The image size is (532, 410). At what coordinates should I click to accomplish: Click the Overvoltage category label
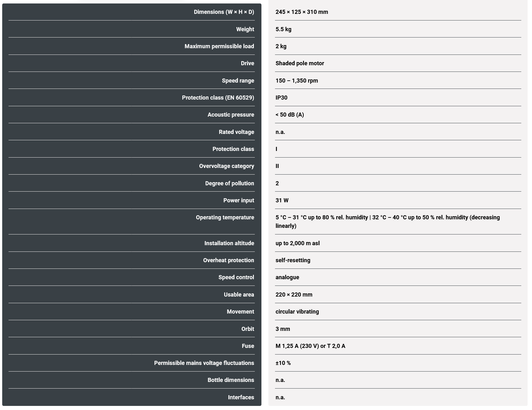[226, 166]
